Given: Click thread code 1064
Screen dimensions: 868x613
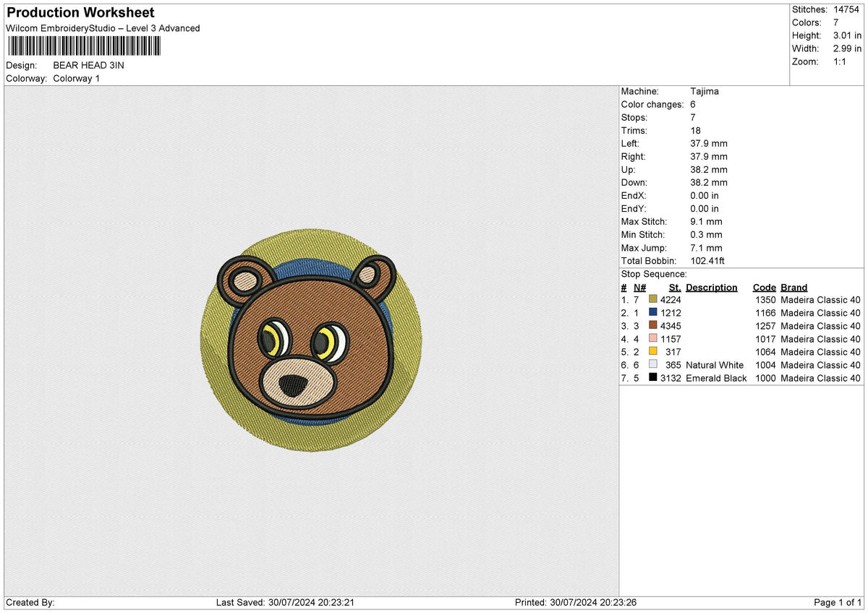Looking at the screenshot, I should [765, 352].
